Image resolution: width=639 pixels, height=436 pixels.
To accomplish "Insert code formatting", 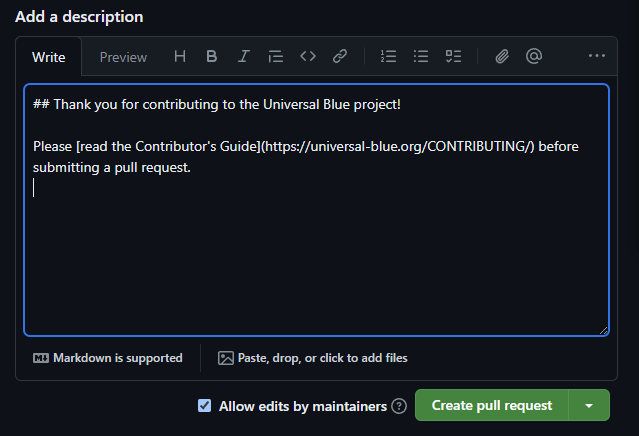I will coord(308,57).
